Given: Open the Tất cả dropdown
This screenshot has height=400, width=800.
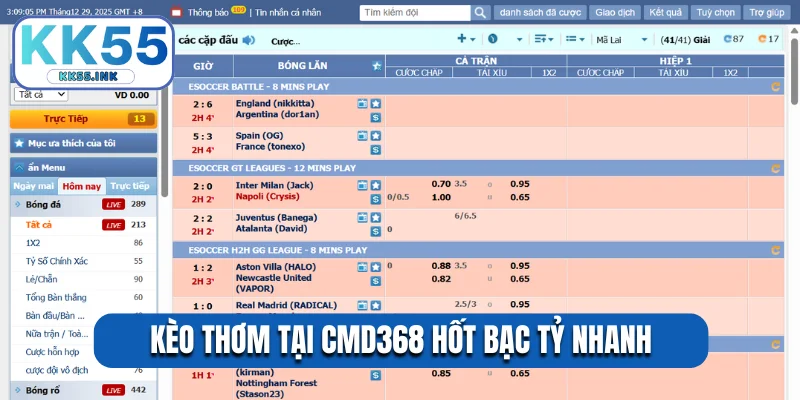Looking at the screenshot, I should 41,94.
